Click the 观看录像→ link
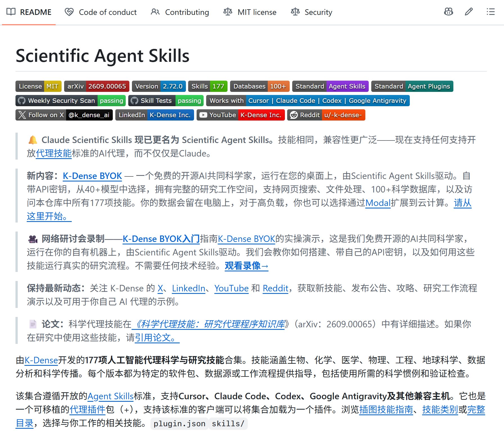504x431 pixels. (247, 266)
